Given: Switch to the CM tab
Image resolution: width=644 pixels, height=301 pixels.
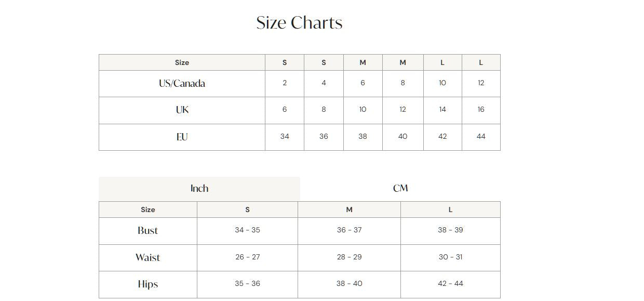Looking at the screenshot, I should (x=400, y=189).
